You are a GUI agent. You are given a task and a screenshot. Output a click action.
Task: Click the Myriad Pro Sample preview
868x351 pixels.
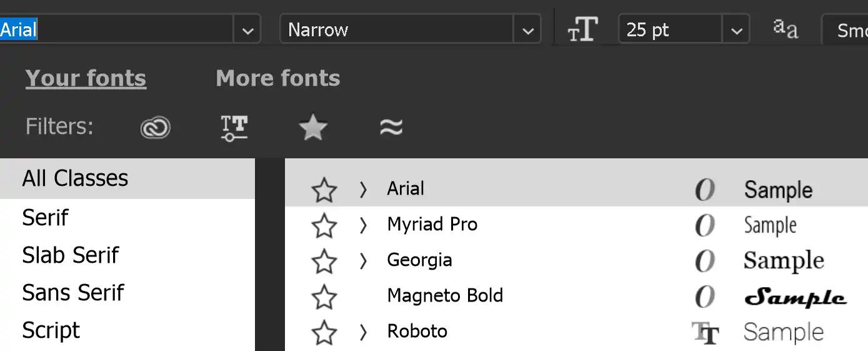pos(770,226)
